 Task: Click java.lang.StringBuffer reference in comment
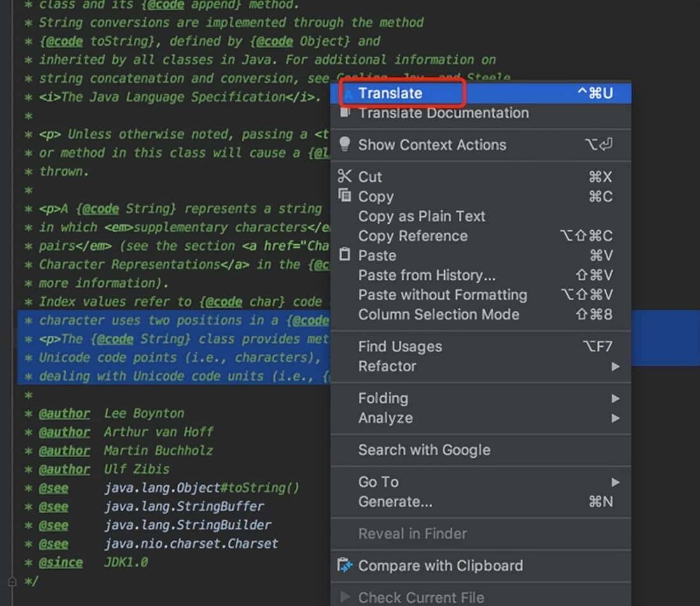184,507
